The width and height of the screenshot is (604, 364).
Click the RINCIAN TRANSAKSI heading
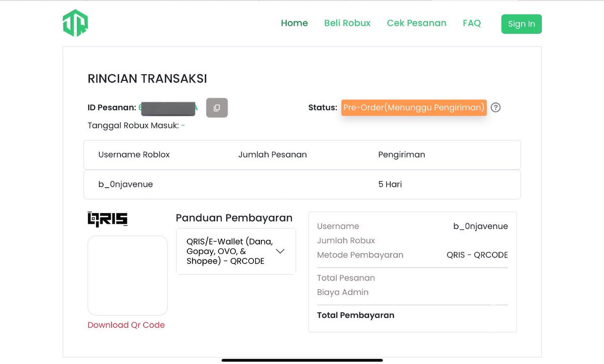(147, 78)
